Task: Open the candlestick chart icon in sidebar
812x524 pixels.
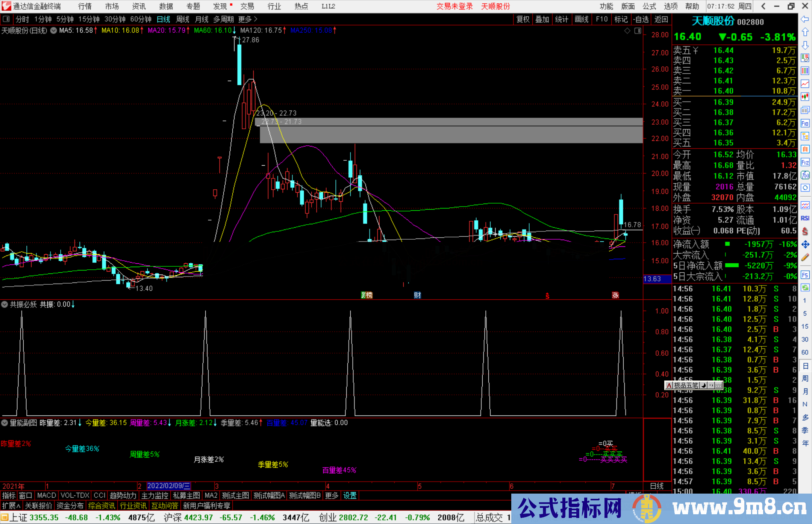Action: click(x=805, y=97)
